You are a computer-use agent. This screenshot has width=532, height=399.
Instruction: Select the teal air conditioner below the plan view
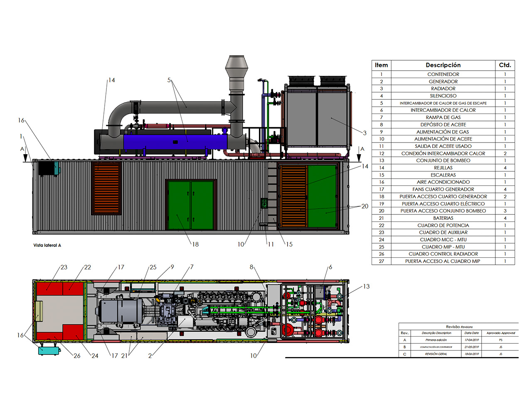tap(49, 350)
